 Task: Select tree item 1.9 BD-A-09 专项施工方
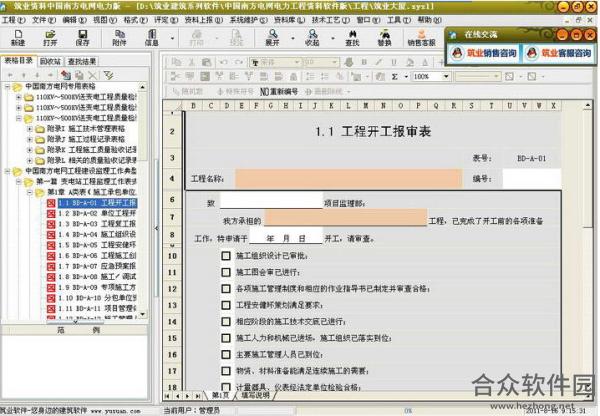pos(97,287)
